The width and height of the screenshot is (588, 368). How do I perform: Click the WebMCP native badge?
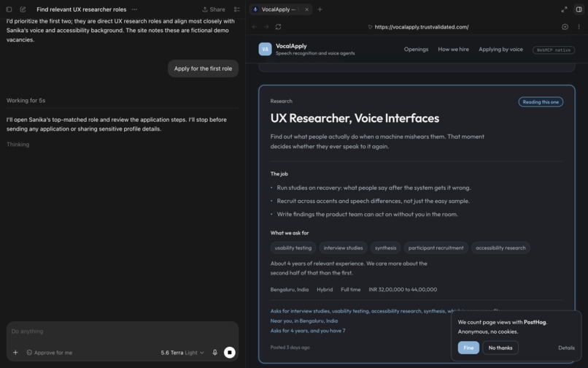[x=554, y=50]
